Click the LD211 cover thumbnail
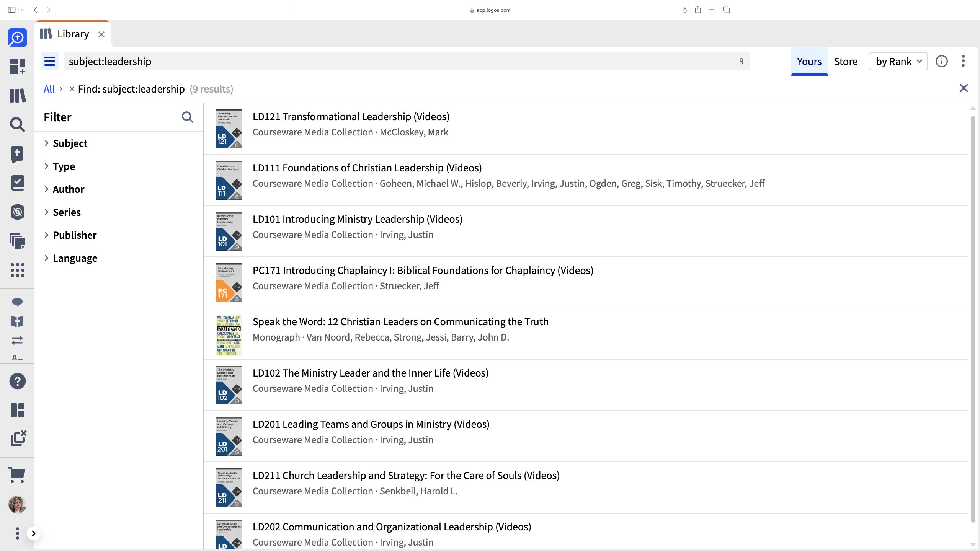Viewport: 980px width, 551px height. click(229, 488)
